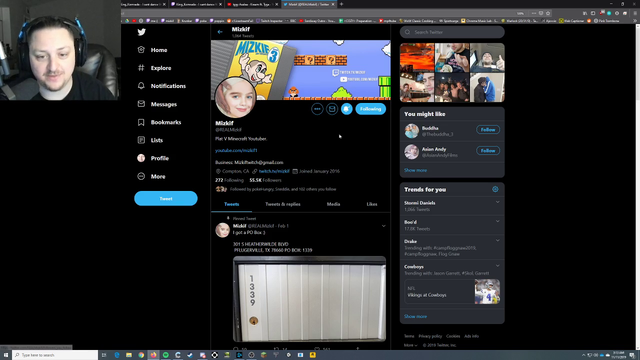Click the Twitter bird logo
The image size is (640, 360).
(142, 32)
